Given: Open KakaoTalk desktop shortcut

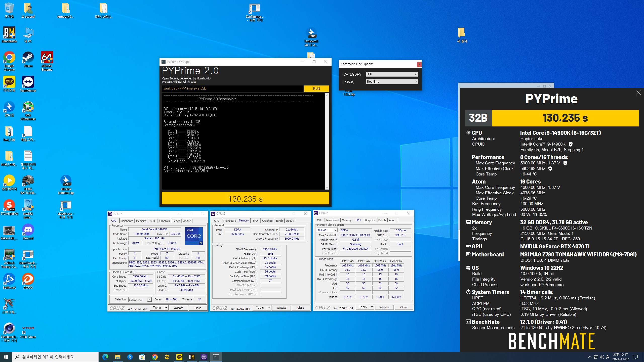Looking at the screenshot, I should (9, 84).
